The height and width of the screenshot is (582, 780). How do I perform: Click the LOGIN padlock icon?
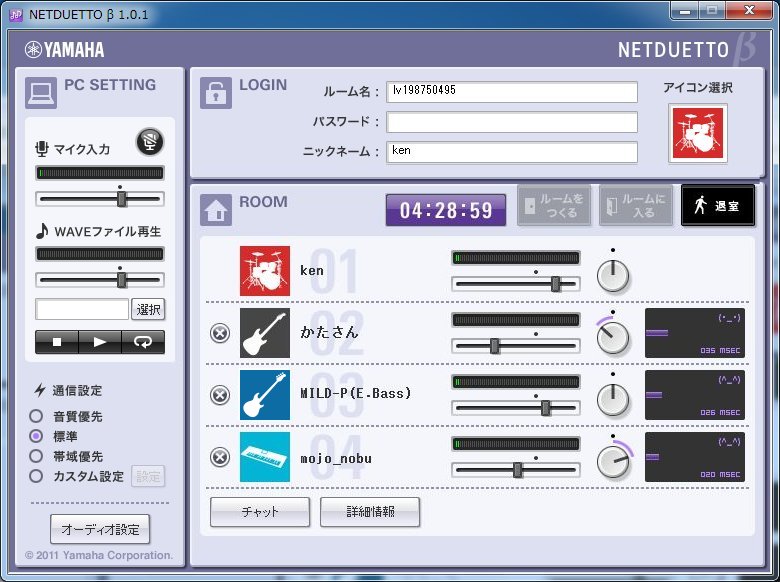pyautogui.click(x=216, y=93)
